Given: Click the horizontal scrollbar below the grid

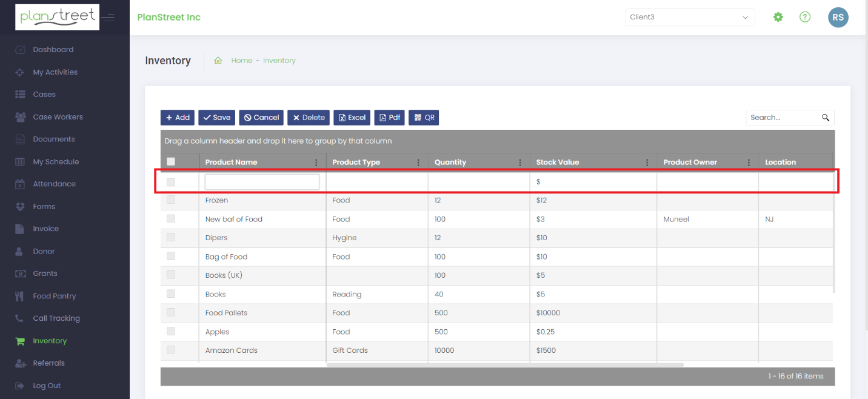Looking at the screenshot, I should point(503,364).
